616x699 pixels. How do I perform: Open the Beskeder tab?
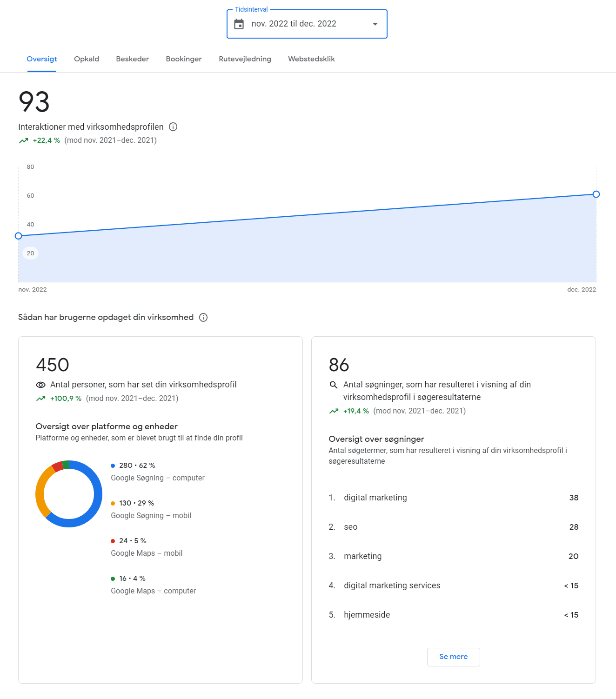133,59
